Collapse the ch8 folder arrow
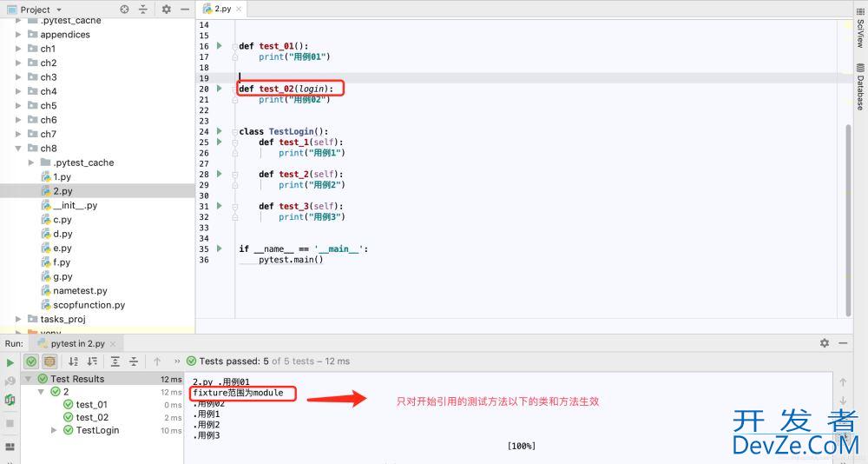This screenshot has height=464, width=868. point(18,148)
